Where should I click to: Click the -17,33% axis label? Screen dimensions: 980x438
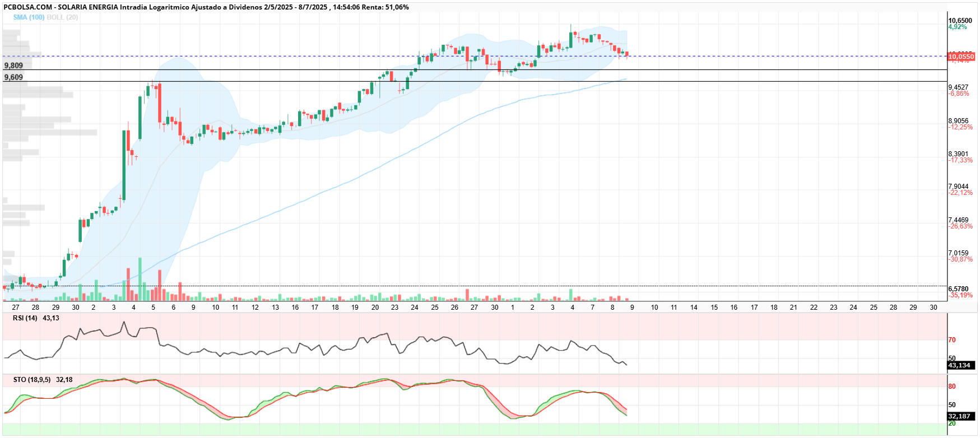[960, 160]
